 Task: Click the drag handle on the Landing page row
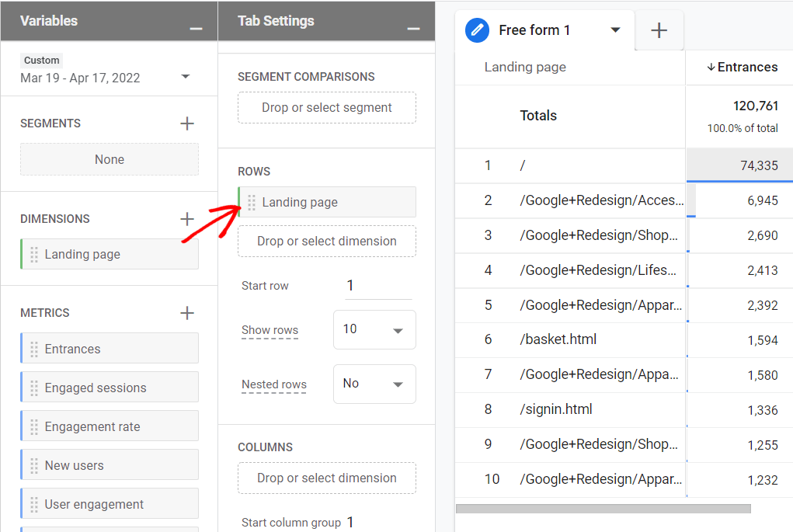click(252, 202)
